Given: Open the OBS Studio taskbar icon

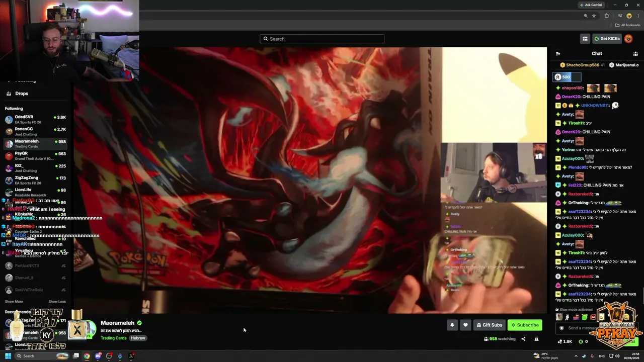Looking at the screenshot, I should [109, 356].
